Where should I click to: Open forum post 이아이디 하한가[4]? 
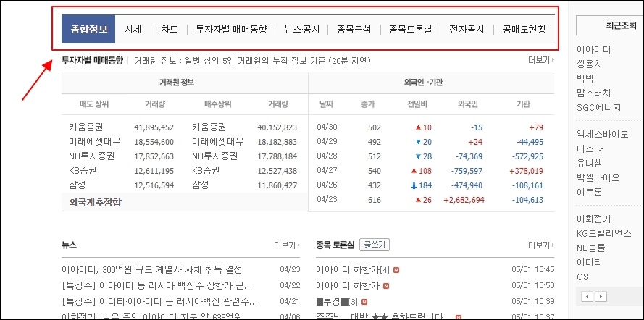[352, 269]
